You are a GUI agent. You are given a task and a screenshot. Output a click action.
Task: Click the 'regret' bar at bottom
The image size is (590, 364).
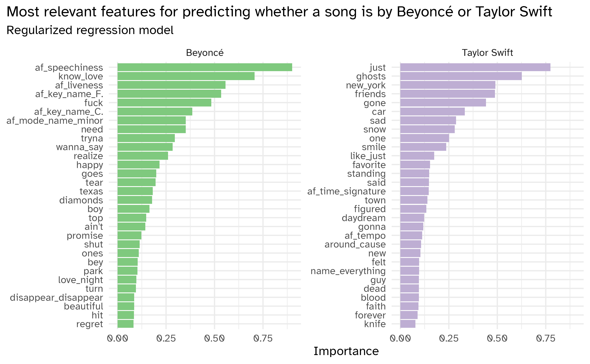[125, 324]
